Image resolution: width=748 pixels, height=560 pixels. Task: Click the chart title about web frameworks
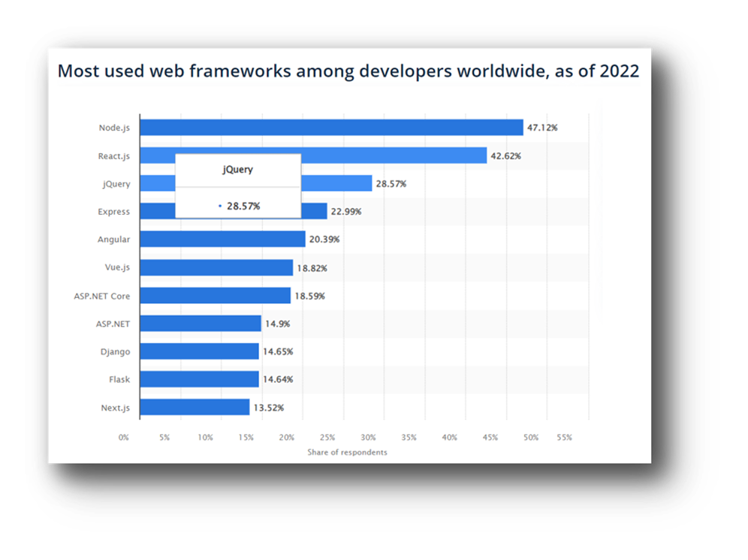click(348, 71)
